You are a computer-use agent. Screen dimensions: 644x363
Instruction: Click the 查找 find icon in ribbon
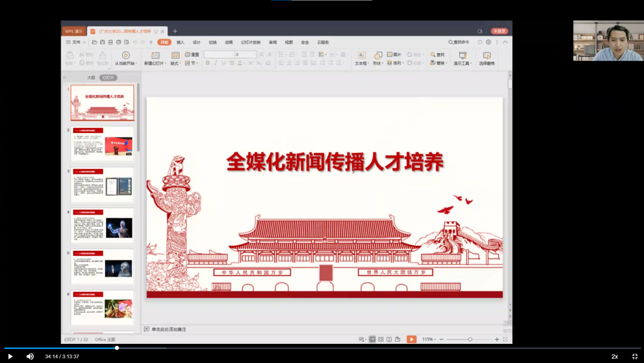(x=436, y=54)
